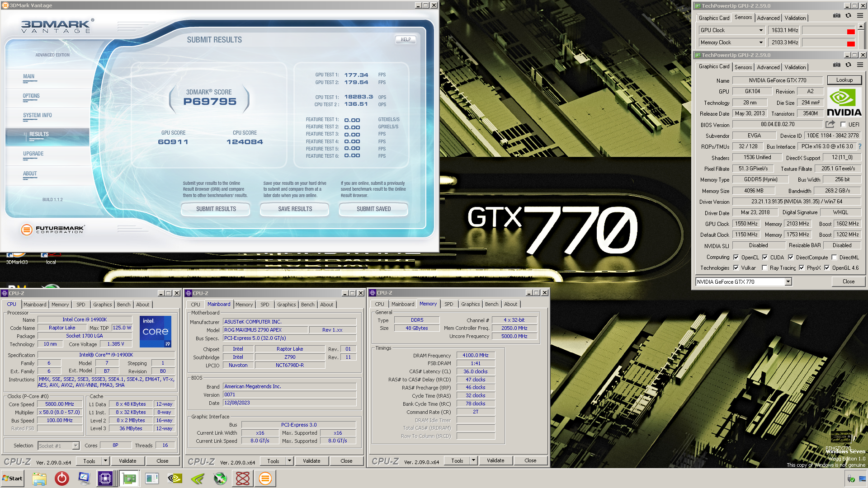Click the SUBMIT RESULTS button
868x488 pixels.
pyautogui.click(x=216, y=209)
